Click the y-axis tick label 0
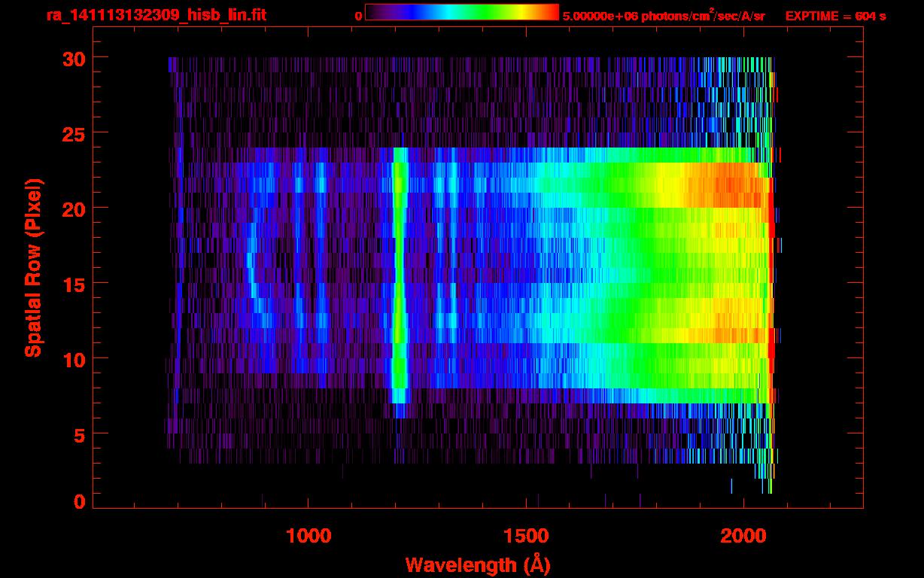Screen dimensions: 924x578 [80, 502]
